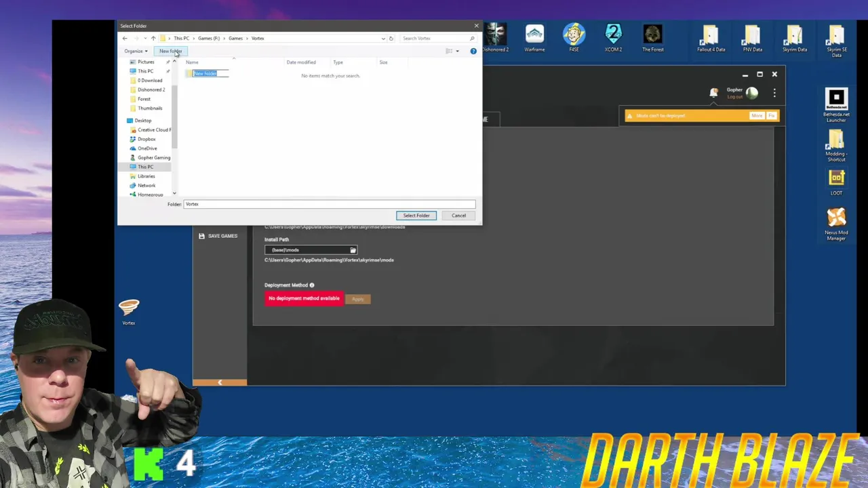The width and height of the screenshot is (868, 488).
Task: Expand the address bar path history dropdown
Action: 383,38
